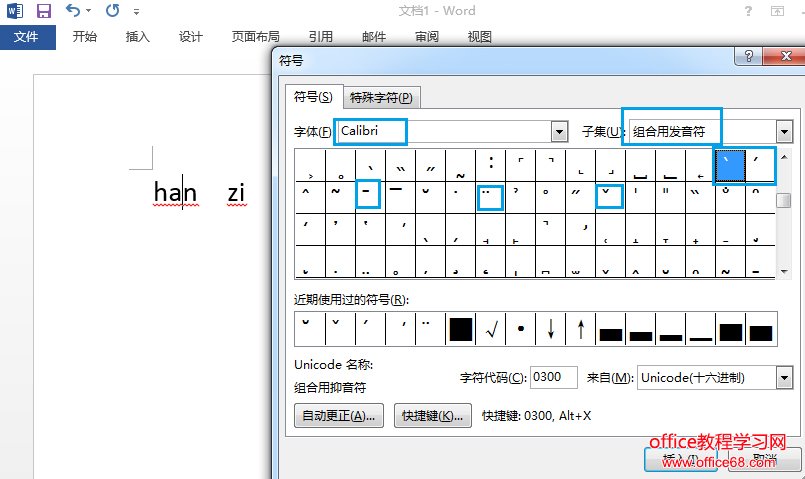Switch to the 页面布局 ribbon tab
This screenshot has height=479, width=805.
(256, 36)
